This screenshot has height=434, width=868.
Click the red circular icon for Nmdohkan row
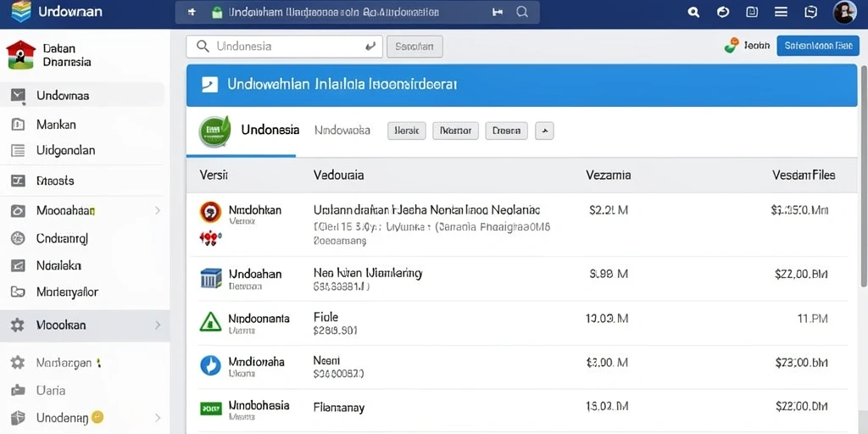pos(210,212)
